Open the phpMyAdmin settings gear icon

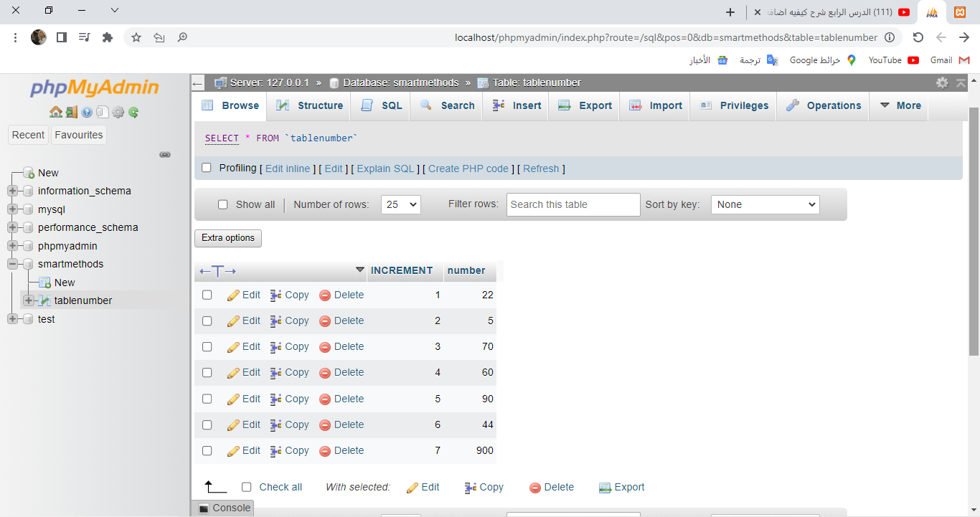coord(942,82)
